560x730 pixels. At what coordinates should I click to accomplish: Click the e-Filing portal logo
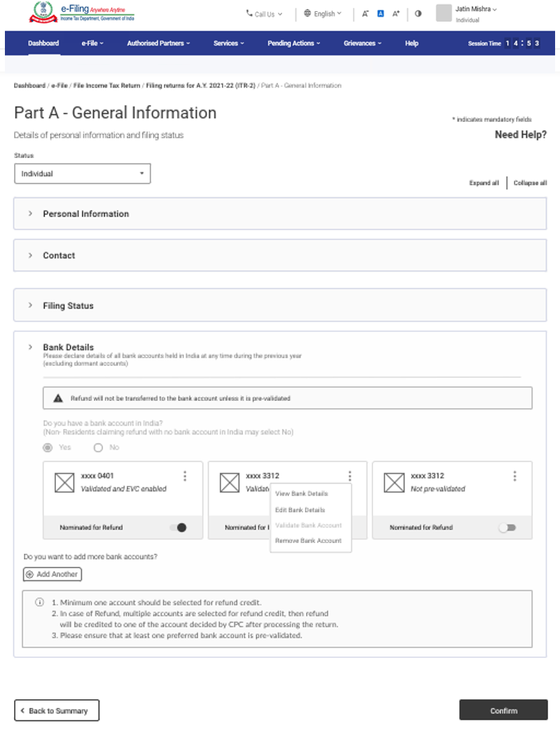tap(83, 13)
